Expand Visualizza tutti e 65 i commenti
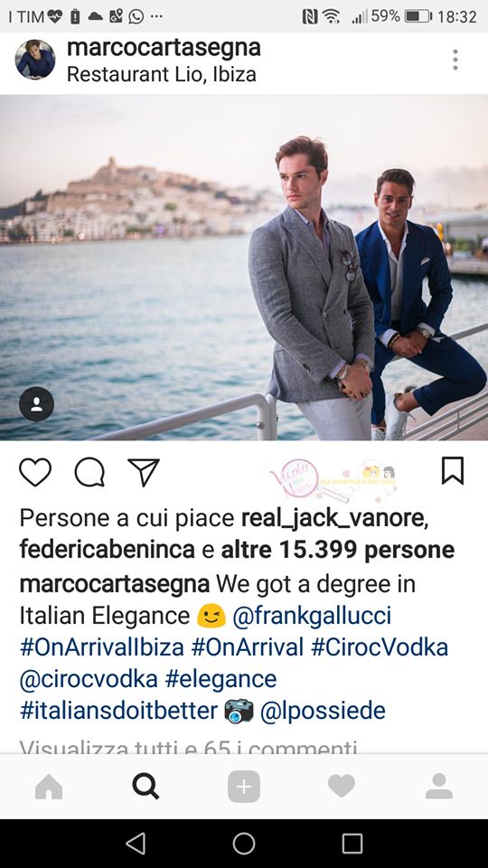Image resolution: width=488 pixels, height=868 pixels. coord(188,746)
